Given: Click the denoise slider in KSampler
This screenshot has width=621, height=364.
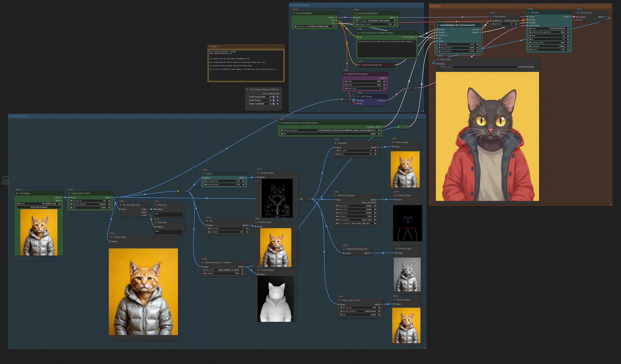Looking at the screenshot, I should [x=549, y=50].
